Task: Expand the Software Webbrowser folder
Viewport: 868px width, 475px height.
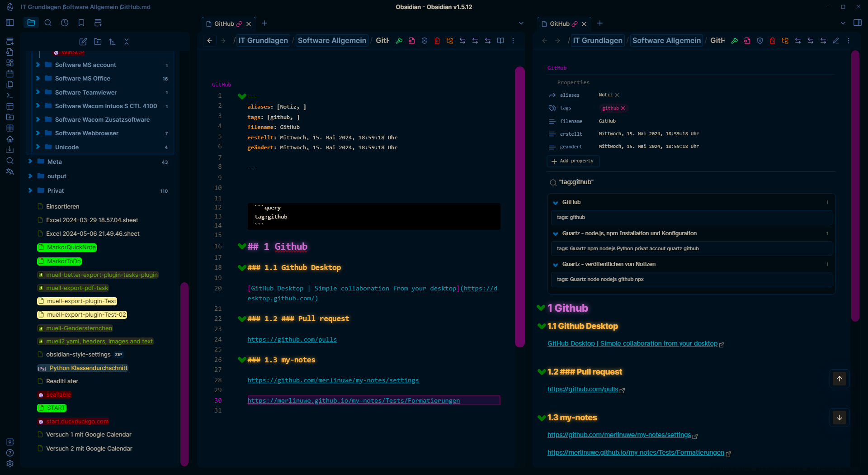Action: [38, 133]
